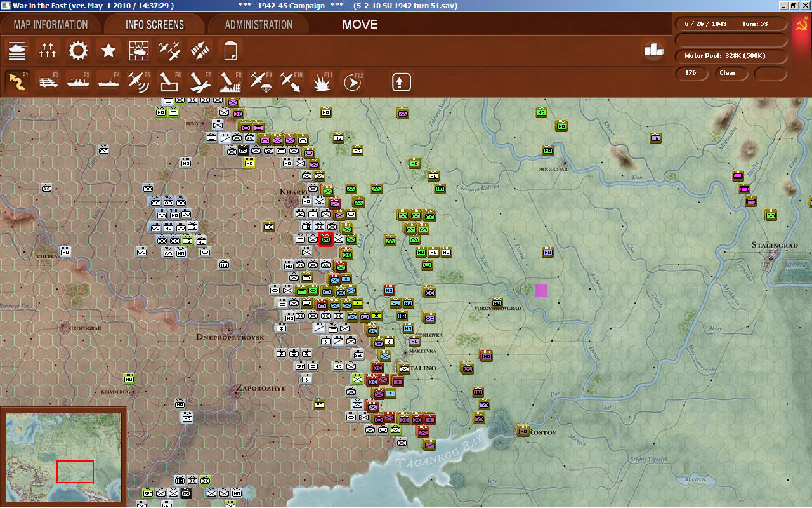Select F9 air transport parachute mode
This screenshot has height=508, width=812.
261,82
